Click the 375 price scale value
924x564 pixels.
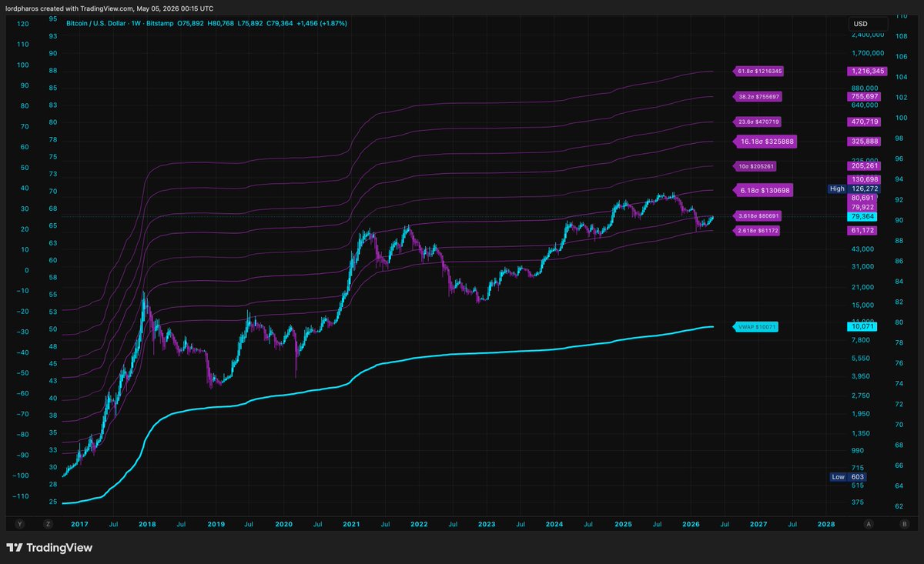[x=859, y=502]
